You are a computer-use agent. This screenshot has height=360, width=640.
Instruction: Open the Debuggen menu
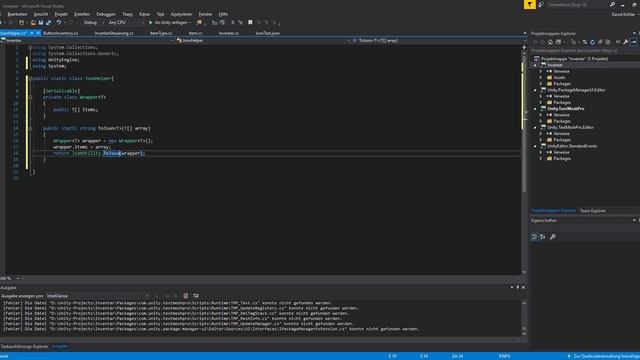[106, 14]
